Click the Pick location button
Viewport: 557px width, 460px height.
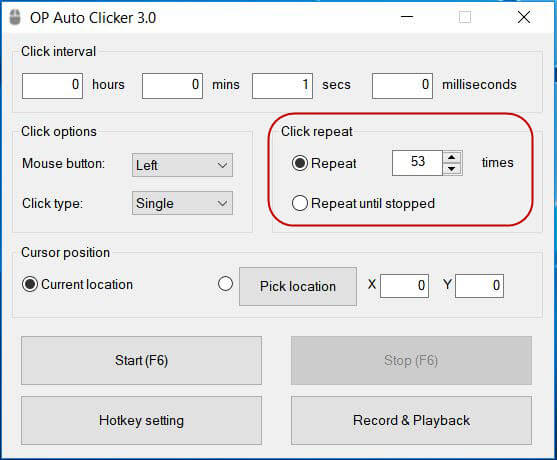pos(298,286)
